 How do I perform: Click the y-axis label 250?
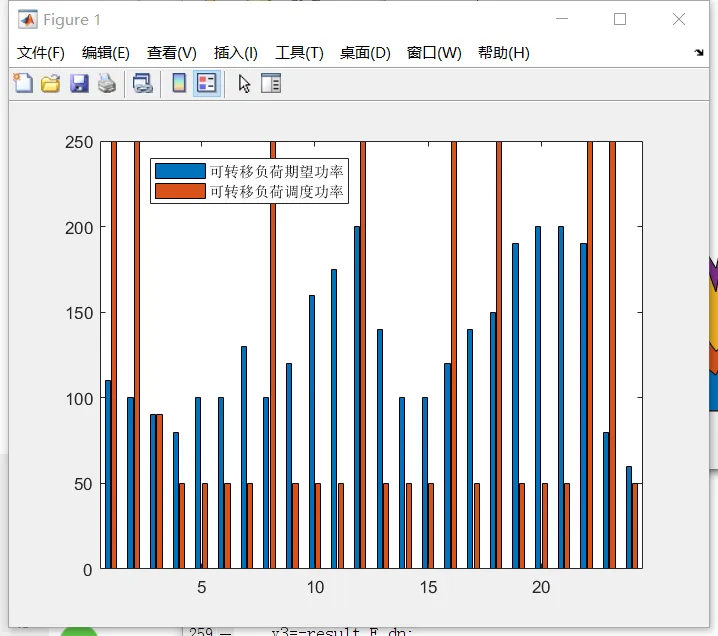[79, 142]
